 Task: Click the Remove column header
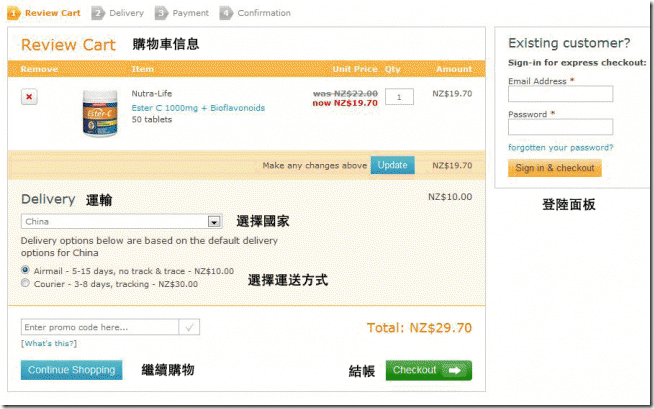point(39,69)
